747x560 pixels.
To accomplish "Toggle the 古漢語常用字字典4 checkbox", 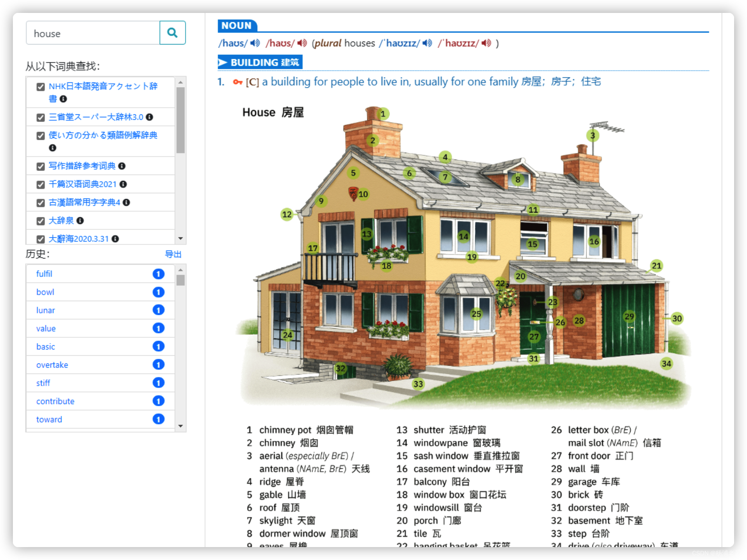I will coord(41,203).
